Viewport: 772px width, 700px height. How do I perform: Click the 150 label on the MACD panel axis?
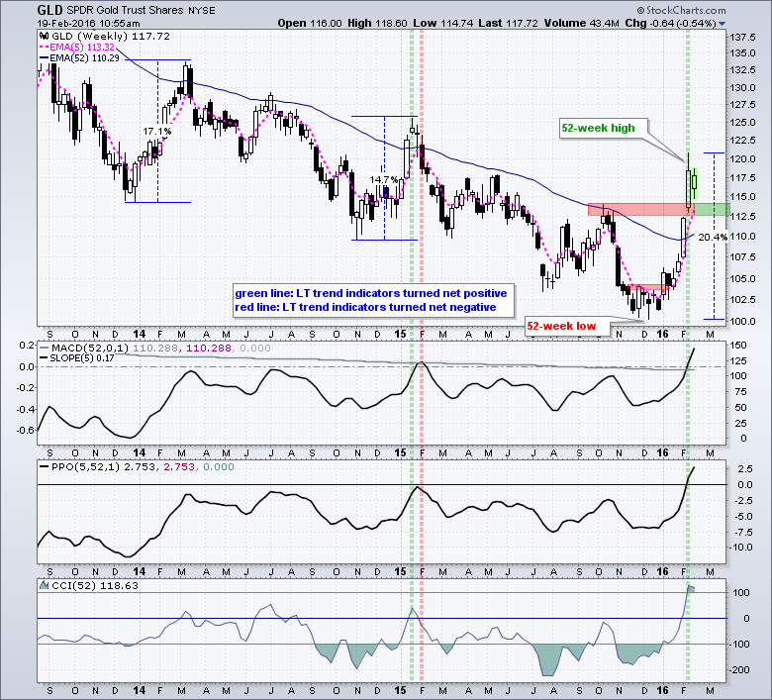tap(739, 346)
